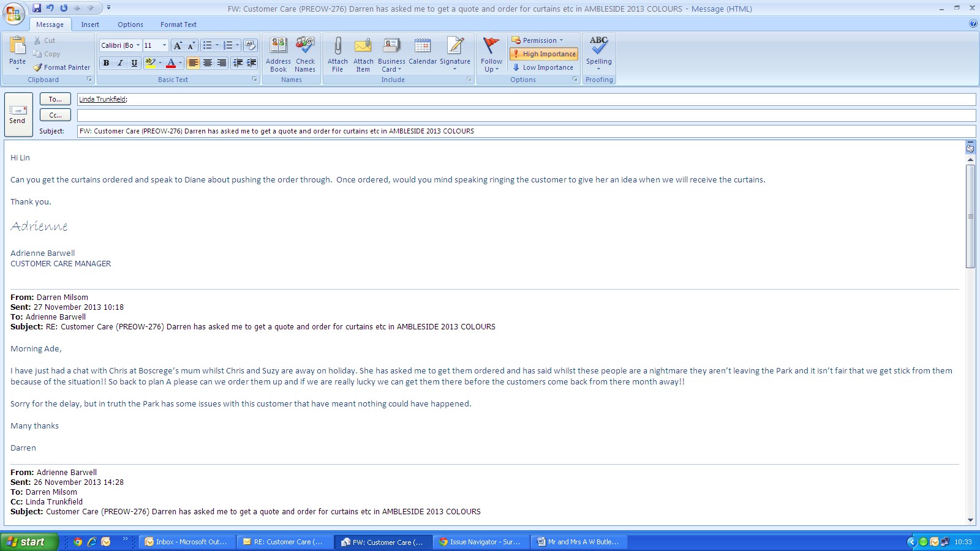Viewport: 980px width, 551px height.
Task: Switch to the Message tab
Action: tap(50, 24)
